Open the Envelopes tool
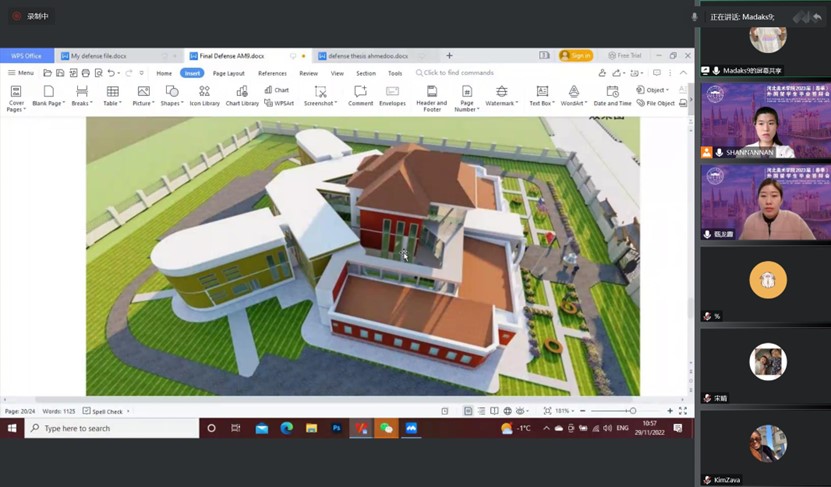Screen dimensions: 831x487 pos(392,95)
